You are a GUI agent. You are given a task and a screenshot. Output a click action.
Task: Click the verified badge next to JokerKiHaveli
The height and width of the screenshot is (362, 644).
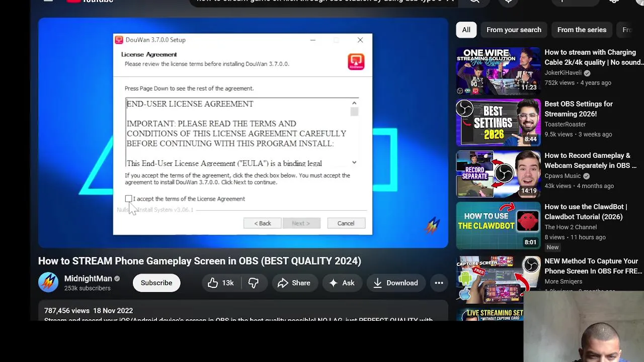point(587,73)
